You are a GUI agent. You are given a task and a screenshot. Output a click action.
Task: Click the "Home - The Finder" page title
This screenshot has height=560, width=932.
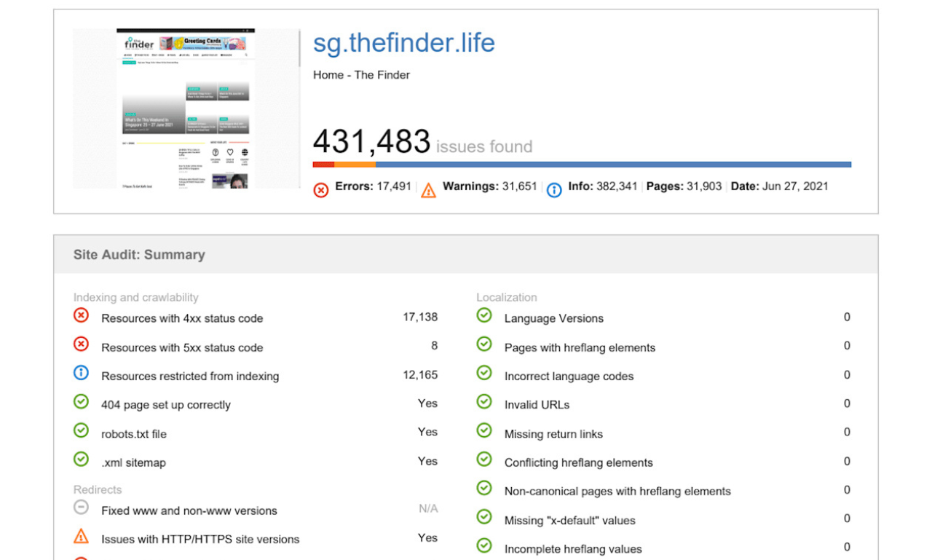361,74
